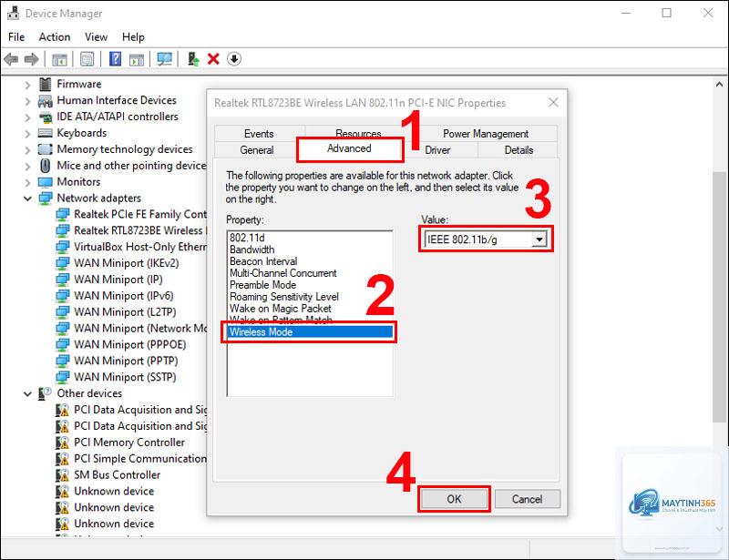Select WAN Miniport (L2TP)
The image size is (729, 560).
(x=125, y=311)
